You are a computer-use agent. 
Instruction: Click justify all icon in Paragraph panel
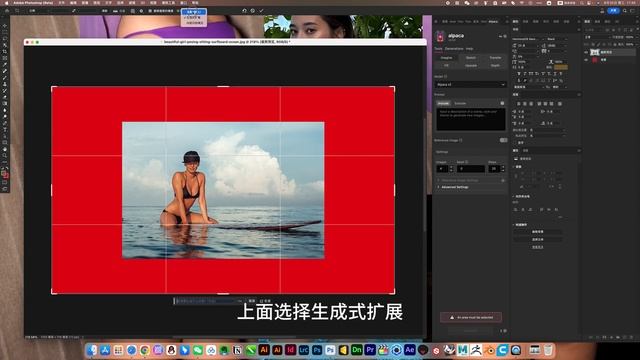point(560,104)
